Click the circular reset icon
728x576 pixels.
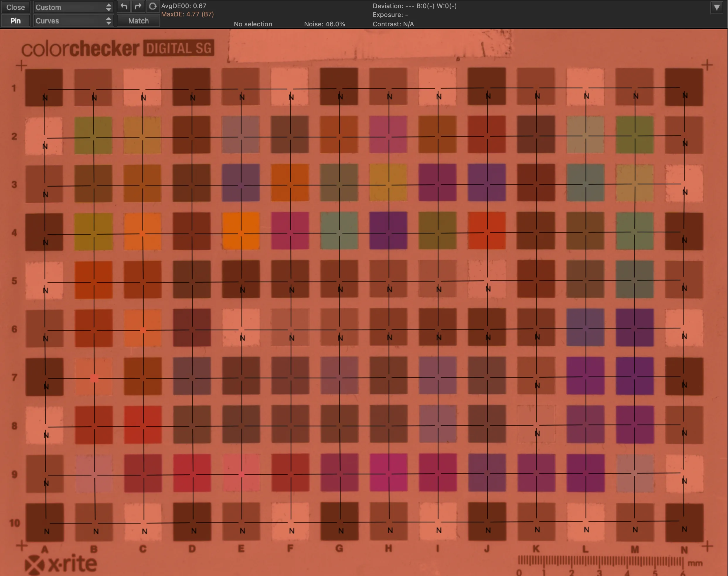point(152,6)
